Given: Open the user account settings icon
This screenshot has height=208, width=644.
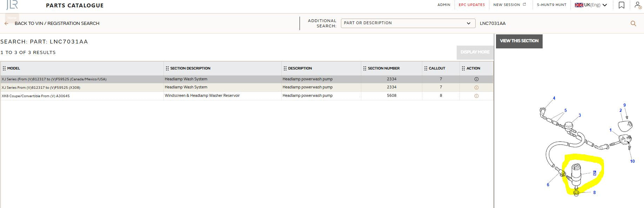Looking at the screenshot, I should [638, 5].
